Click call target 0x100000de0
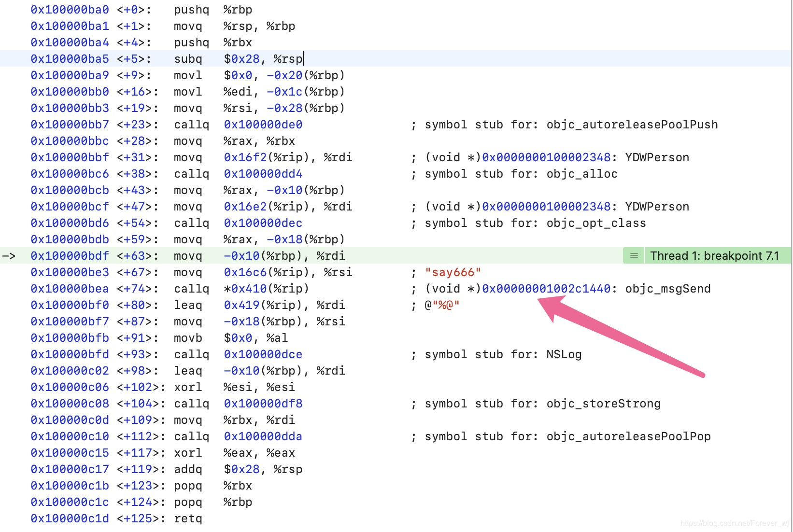This screenshot has height=532, width=793. [x=263, y=125]
